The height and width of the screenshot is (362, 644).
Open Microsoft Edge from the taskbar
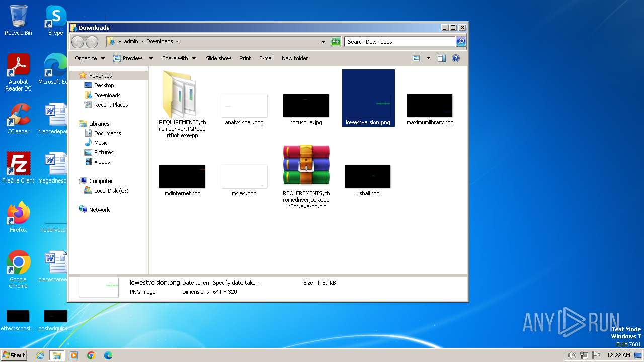(x=108, y=355)
